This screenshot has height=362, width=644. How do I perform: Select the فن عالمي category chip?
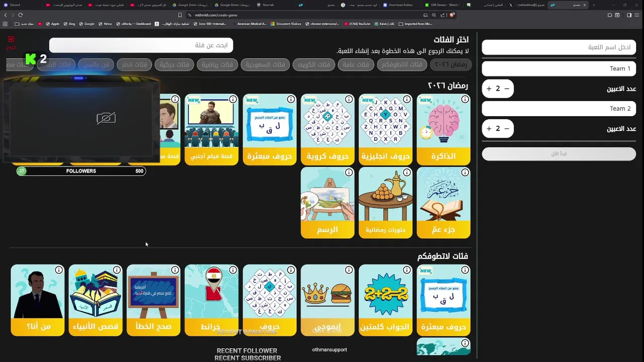coord(96,64)
